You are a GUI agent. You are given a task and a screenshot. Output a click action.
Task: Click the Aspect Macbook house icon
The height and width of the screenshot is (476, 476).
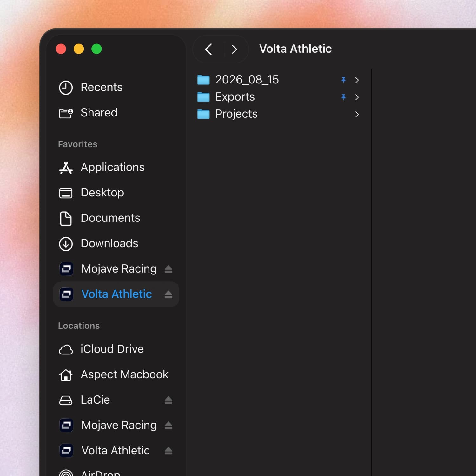click(66, 375)
